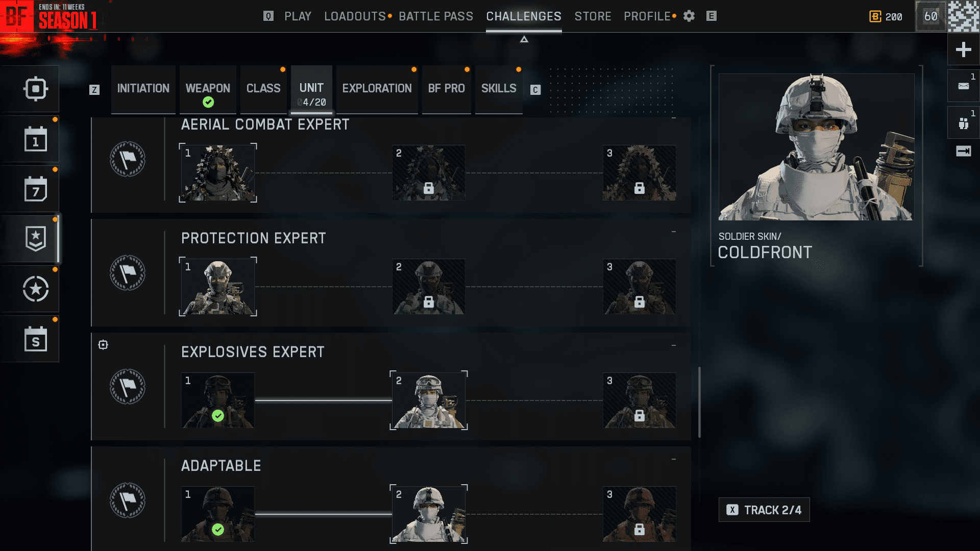This screenshot has width=980, height=551.
Task: Open the mail inbox icon
Action: pos(963,86)
